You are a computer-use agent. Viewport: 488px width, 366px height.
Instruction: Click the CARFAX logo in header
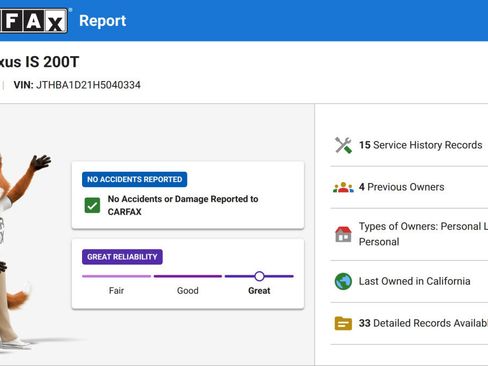(33, 21)
